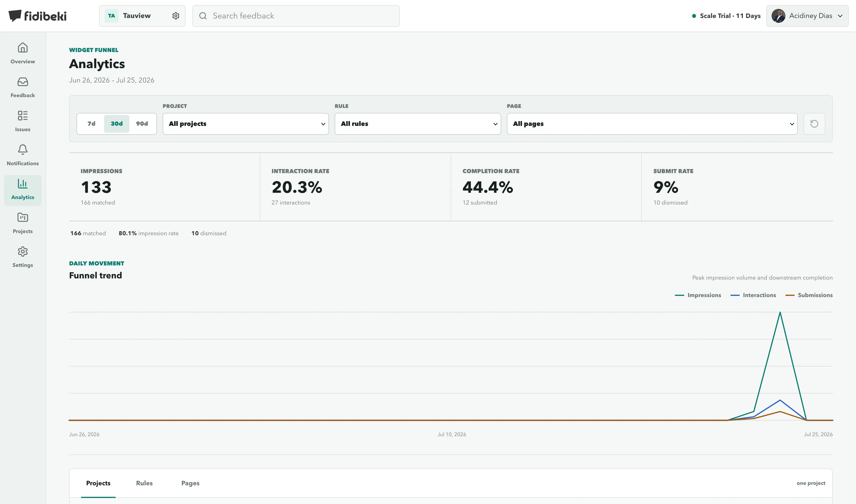856x504 pixels.
Task: Open the Issues list icon
Action: pos(23,116)
